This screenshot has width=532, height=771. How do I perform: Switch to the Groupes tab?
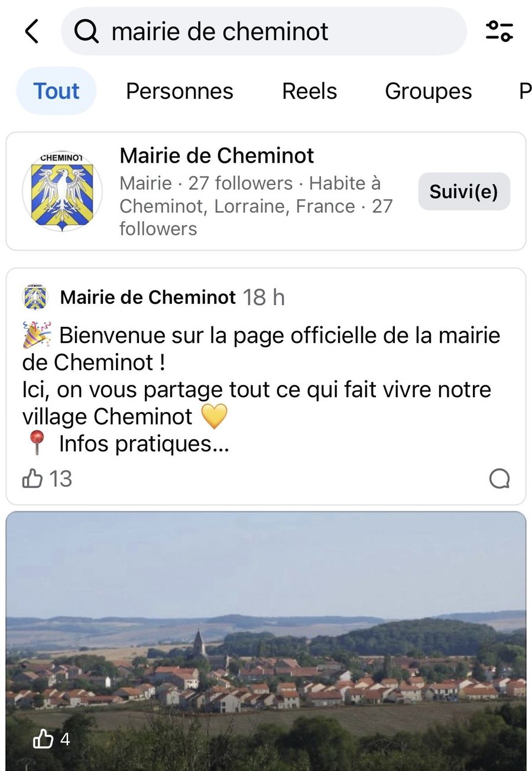click(428, 91)
